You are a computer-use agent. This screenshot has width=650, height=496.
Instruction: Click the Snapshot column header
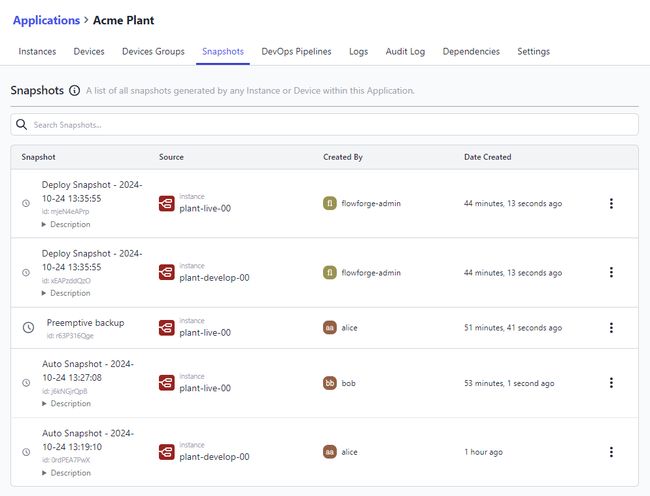(39, 157)
